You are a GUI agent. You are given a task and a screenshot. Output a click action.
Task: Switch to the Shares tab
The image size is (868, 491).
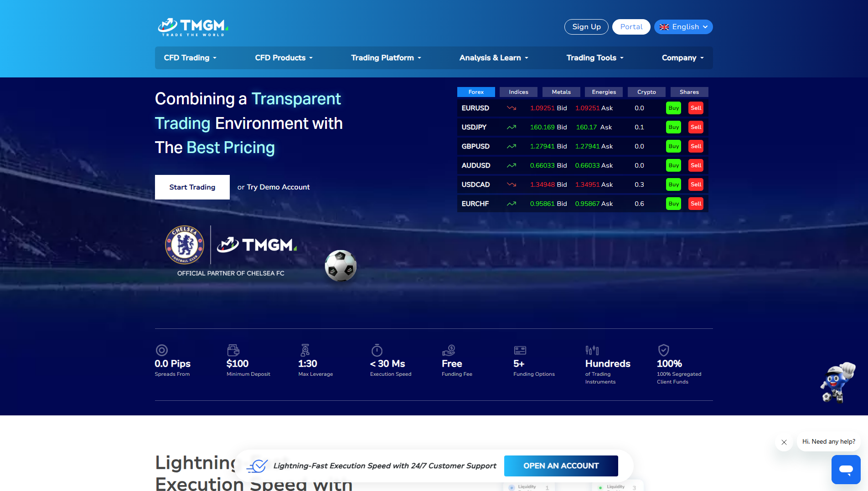coord(689,92)
